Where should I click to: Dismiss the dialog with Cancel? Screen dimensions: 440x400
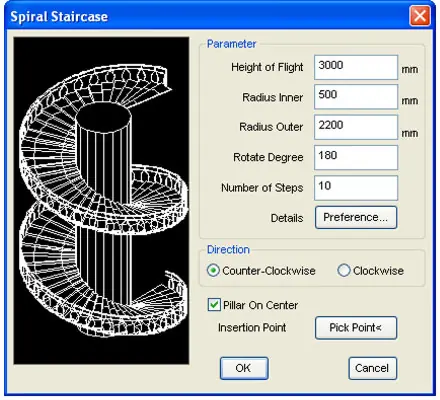click(373, 368)
